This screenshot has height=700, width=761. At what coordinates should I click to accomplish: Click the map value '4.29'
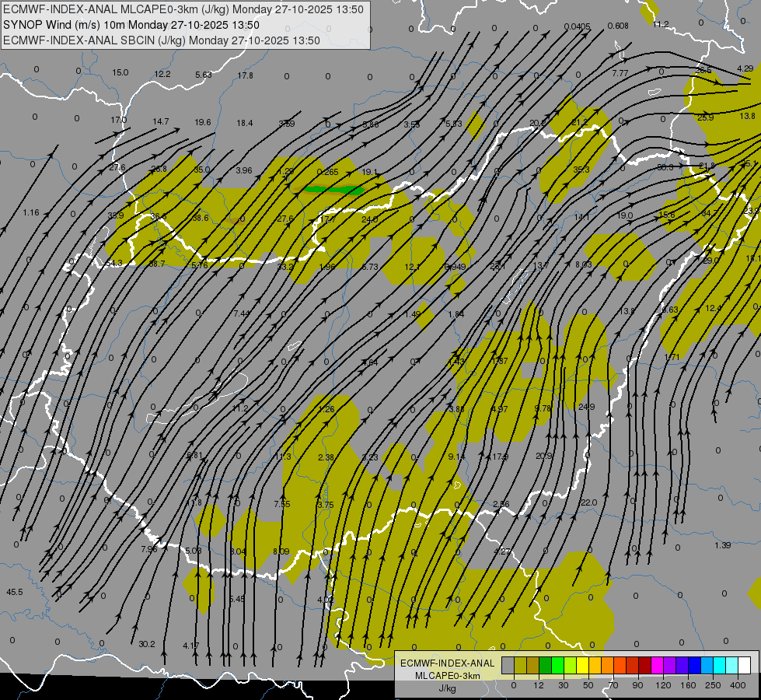[745, 68]
